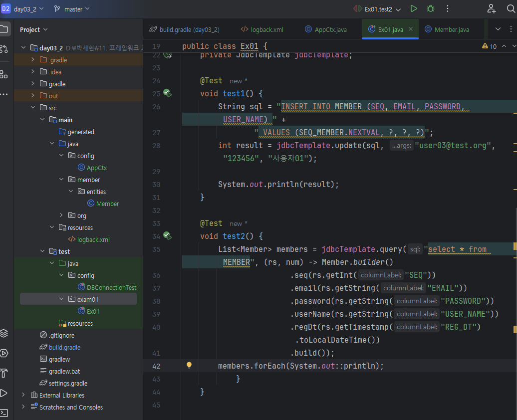Click the 10 warnings indicator
Screen dimensions: 517x420
pyautogui.click(x=490, y=46)
